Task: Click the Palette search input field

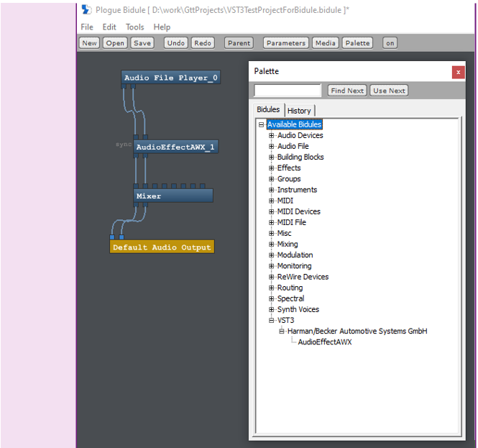Action: pyautogui.click(x=288, y=91)
